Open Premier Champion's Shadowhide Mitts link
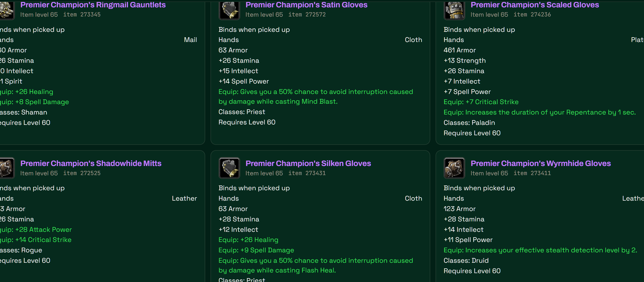The image size is (644, 282). coord(91,163)
